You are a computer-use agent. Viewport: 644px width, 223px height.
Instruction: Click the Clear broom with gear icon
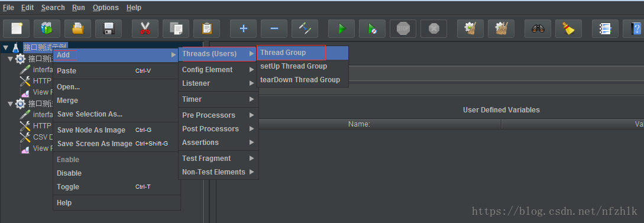[x=470, y=29]
